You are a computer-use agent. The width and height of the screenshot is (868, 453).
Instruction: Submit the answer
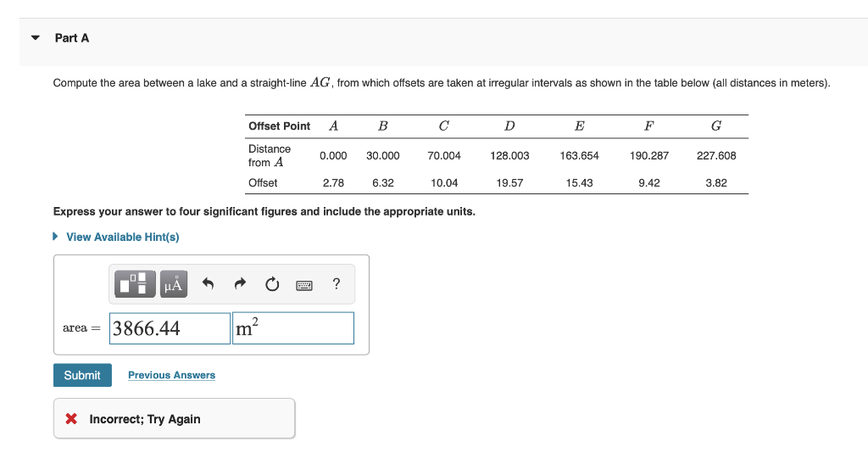pyautogui.click(x=82, y=375)
